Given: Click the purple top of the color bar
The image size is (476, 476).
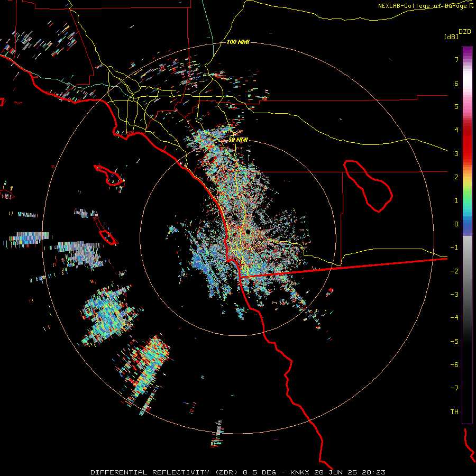Looking at the screenshot, I should [467, 52].
